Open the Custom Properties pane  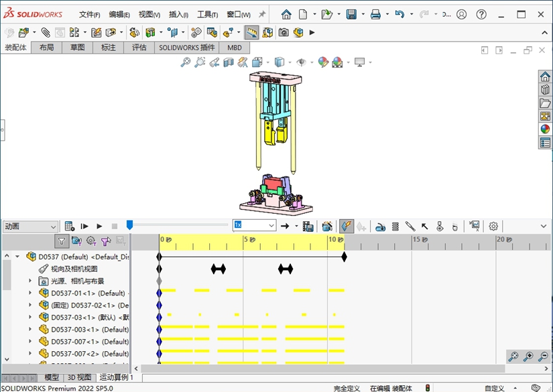pyautogui.click(x=545, y=143)
